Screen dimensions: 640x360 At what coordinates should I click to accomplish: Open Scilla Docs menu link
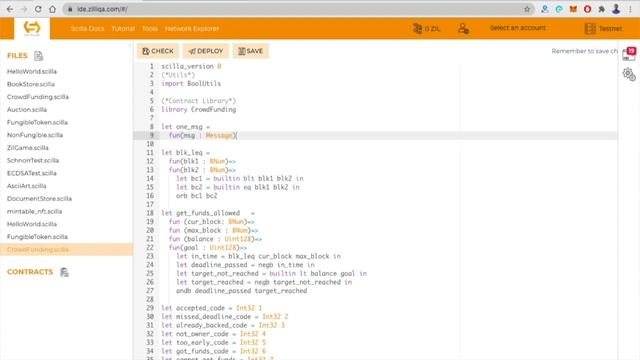(87, 29)
